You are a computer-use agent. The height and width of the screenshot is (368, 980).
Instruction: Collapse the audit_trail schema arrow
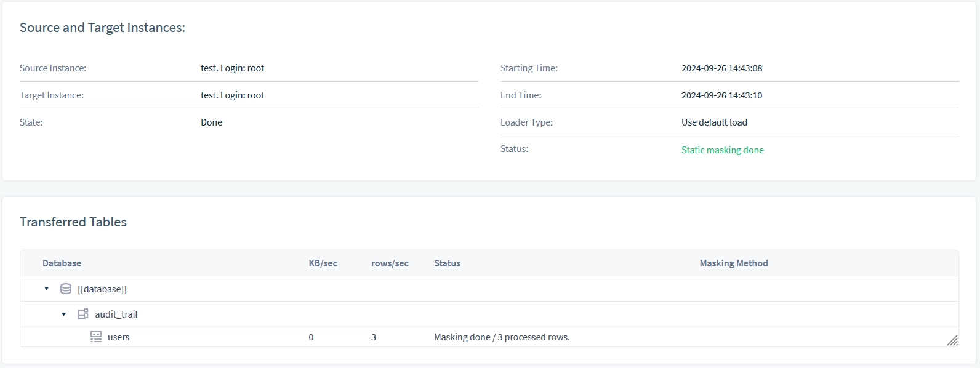(63, 314)
